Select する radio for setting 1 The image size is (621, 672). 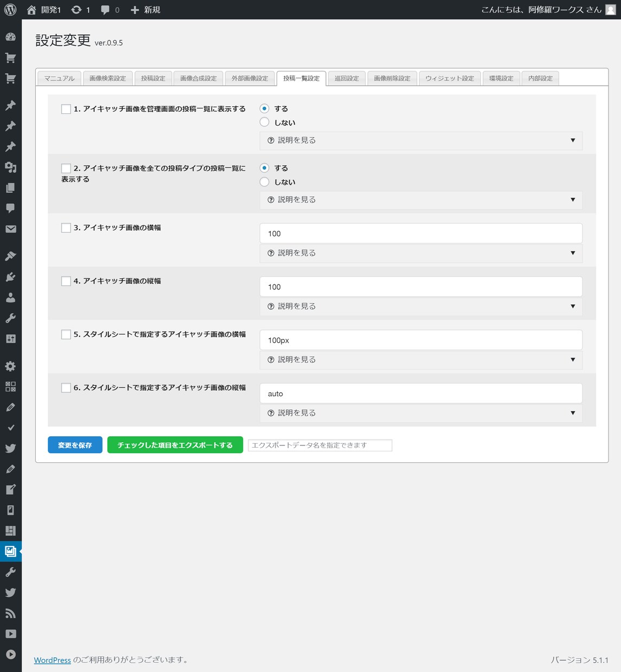click(265, 108)
